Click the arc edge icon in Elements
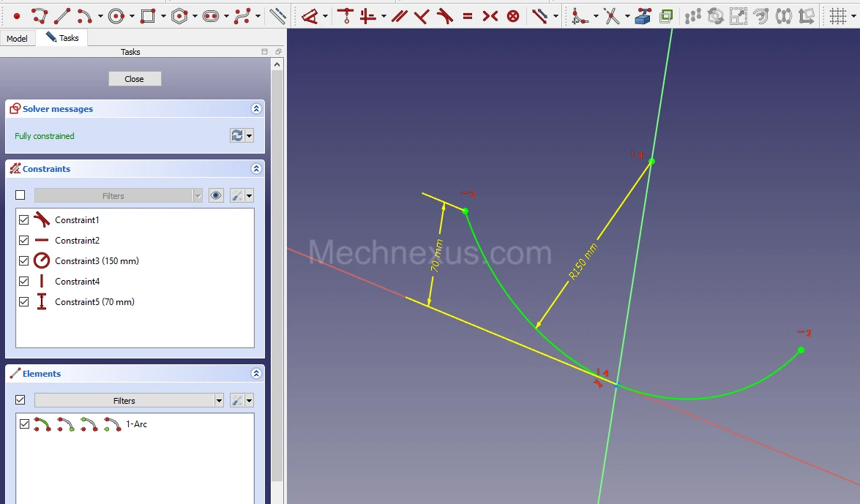The image size is (860, 504). coord(42,424)
